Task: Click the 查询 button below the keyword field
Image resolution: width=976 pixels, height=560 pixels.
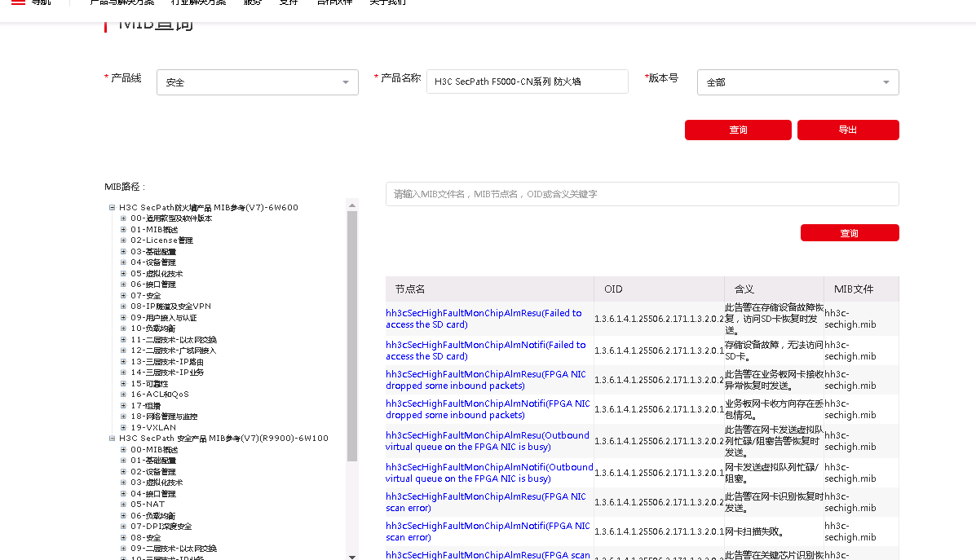Action: 850,232
